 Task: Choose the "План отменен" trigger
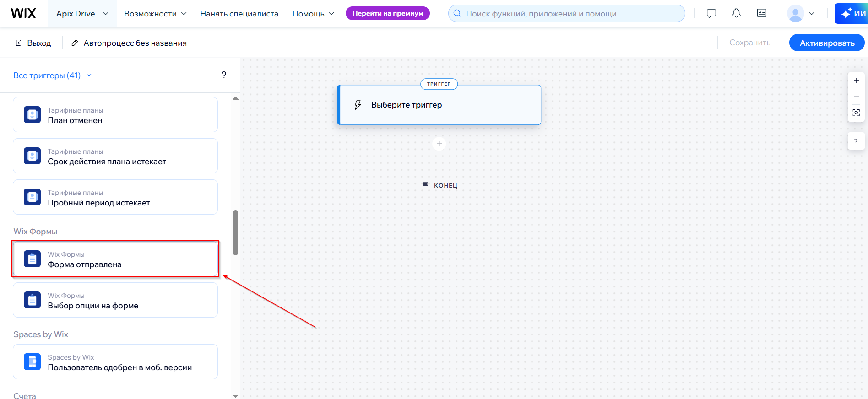point(115,114)
